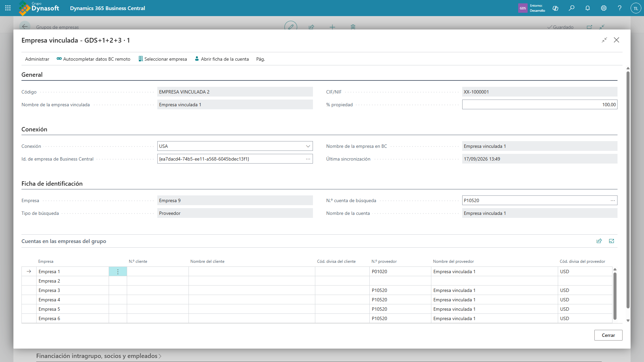Expand the Cuentas subpage to full view
Viewport: 644px width, 362px height.
[611, 241]
